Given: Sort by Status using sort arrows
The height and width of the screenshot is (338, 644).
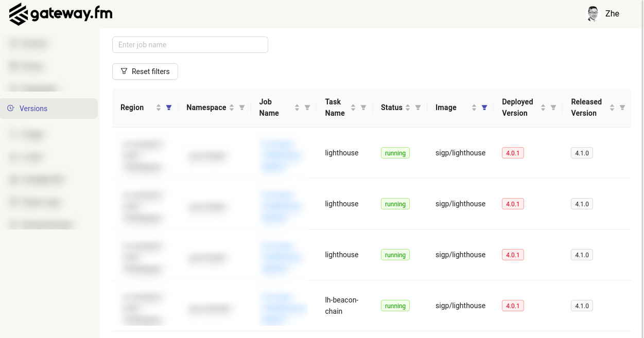Looking at the screenshot, I should pos(408,108).
